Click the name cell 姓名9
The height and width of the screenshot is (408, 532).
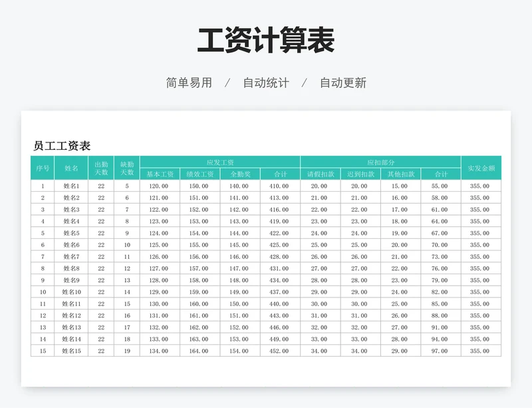[71, 280]
